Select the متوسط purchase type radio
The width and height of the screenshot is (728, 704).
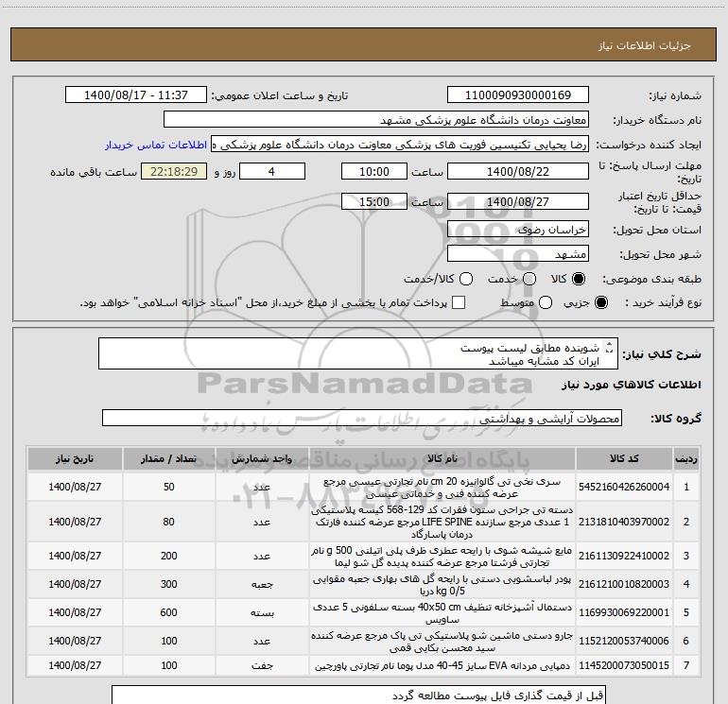[546, 302]
